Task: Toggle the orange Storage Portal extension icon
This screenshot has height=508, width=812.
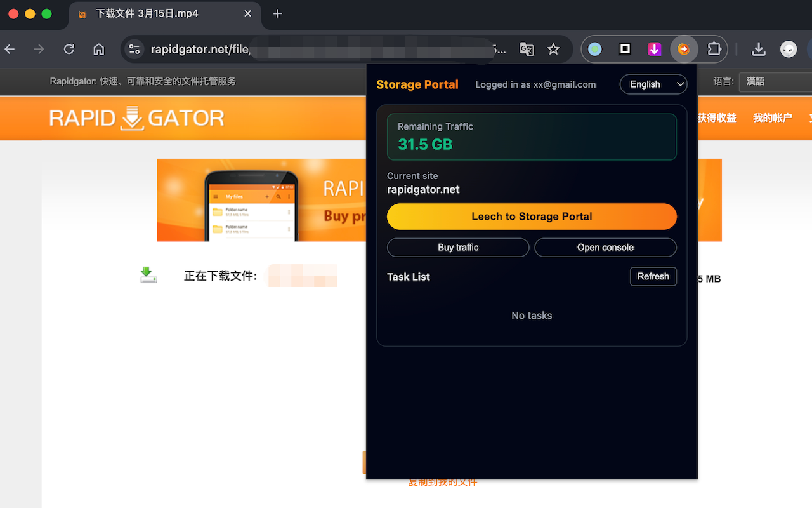Action: click(x=684, y=49)
